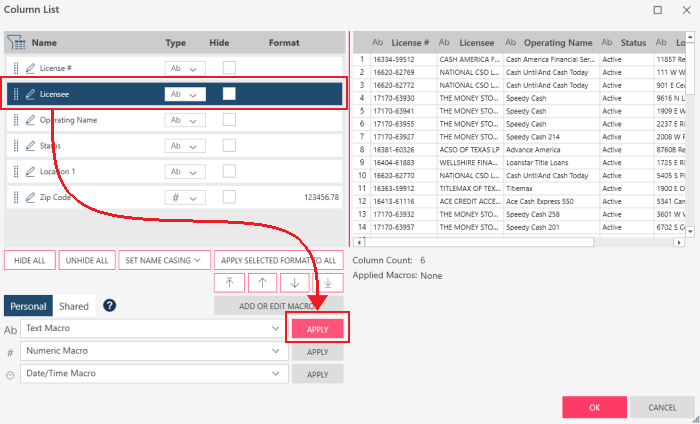Open the help question mark icon
700x424 pixels.
click(110, 306)
